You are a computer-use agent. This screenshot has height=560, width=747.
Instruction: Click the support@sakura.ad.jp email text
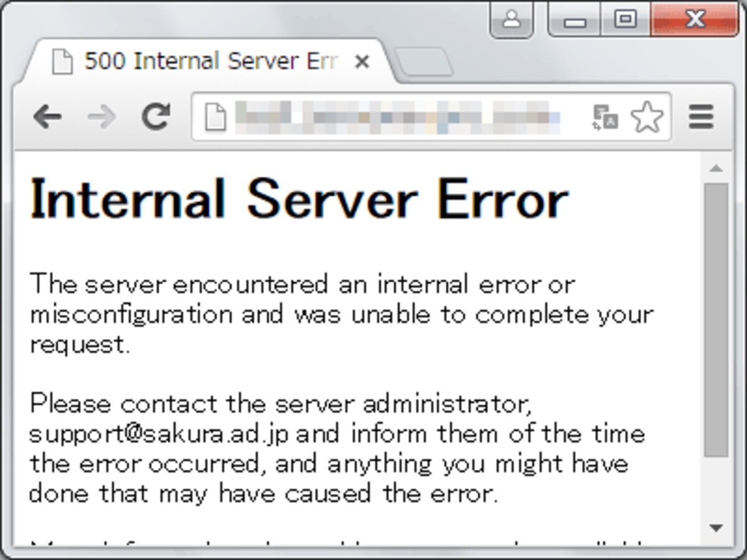pos(159,435)
